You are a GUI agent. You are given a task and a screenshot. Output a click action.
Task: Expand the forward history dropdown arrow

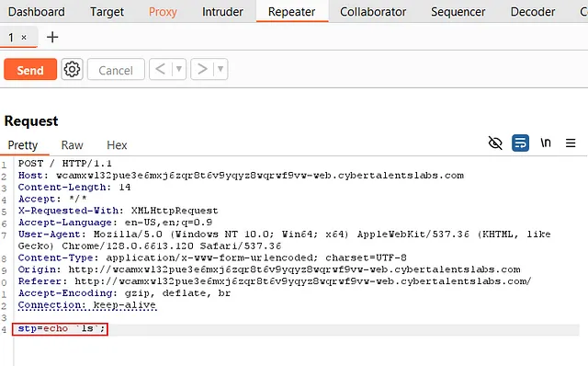click(x=220, y=69)
